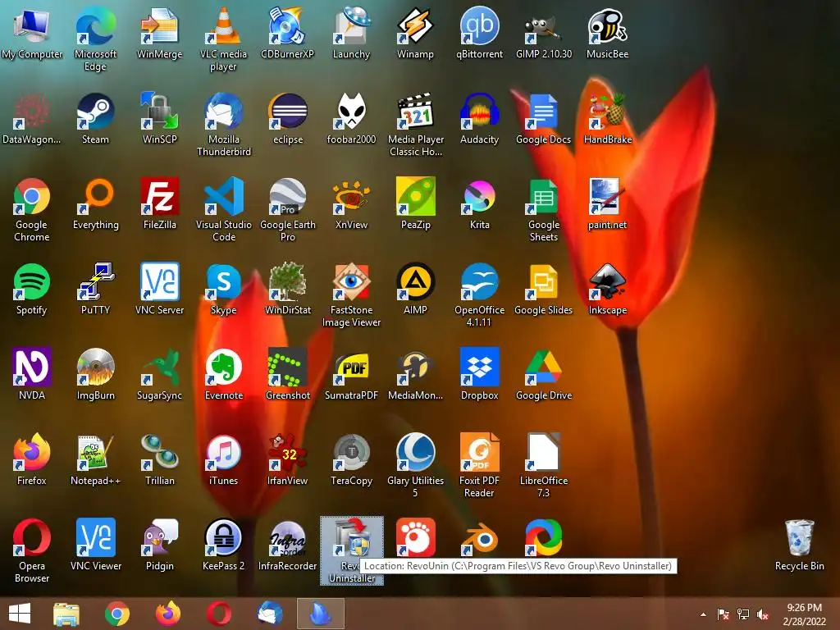Open the Windows Start button
This screenshot has width=840, height=630.
20,614
